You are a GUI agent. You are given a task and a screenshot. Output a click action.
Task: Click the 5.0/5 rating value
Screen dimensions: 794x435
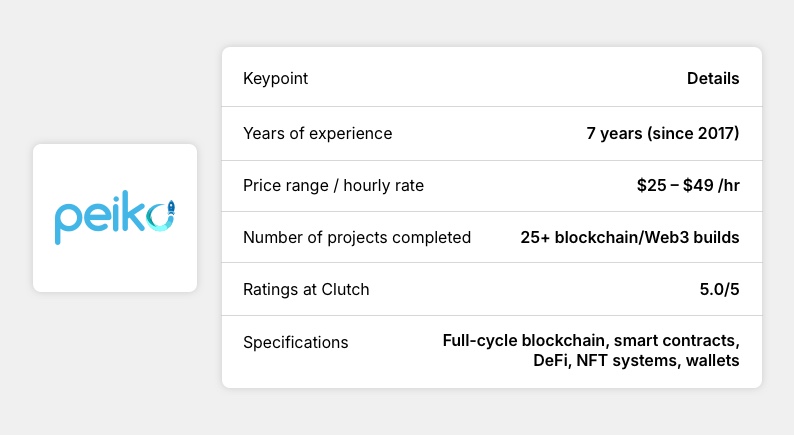point(718,289)
